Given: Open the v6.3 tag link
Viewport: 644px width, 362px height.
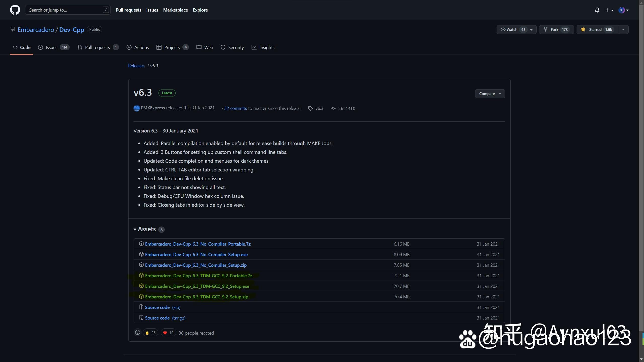Looking at the screenshot, I should click(x=316, y=108).
